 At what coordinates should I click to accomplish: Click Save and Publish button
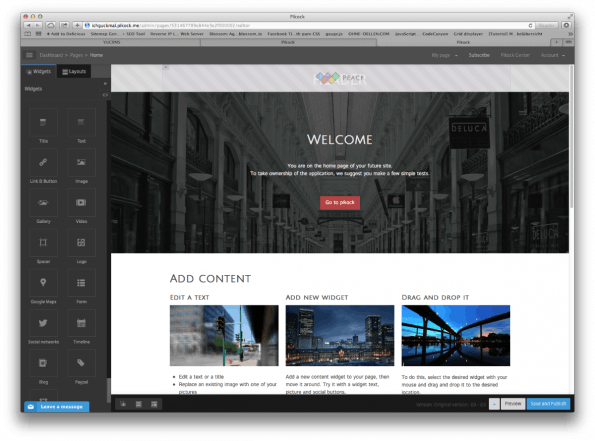pyautogui.click(x=548, y=404)
